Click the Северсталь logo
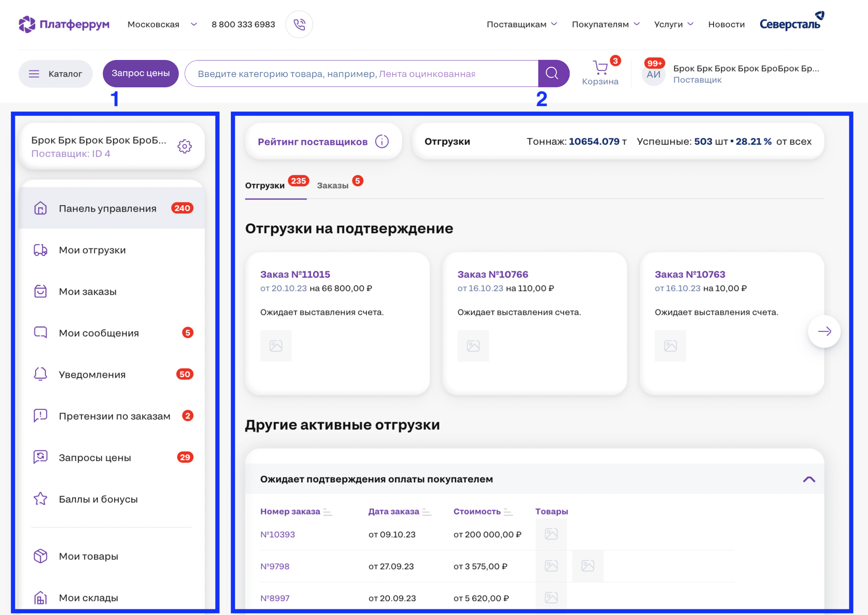Image resolution: width=868 pixels, height=615 pixels. pos(792,22)
